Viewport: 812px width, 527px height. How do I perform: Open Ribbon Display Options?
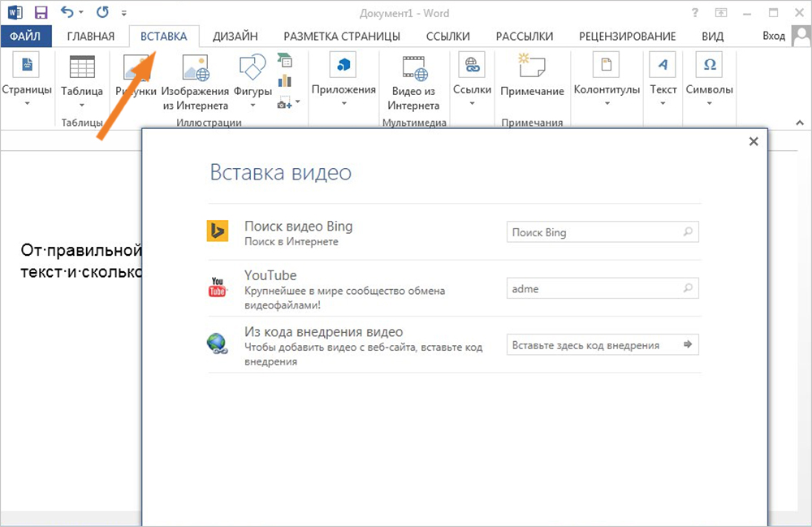coord(721,13)
